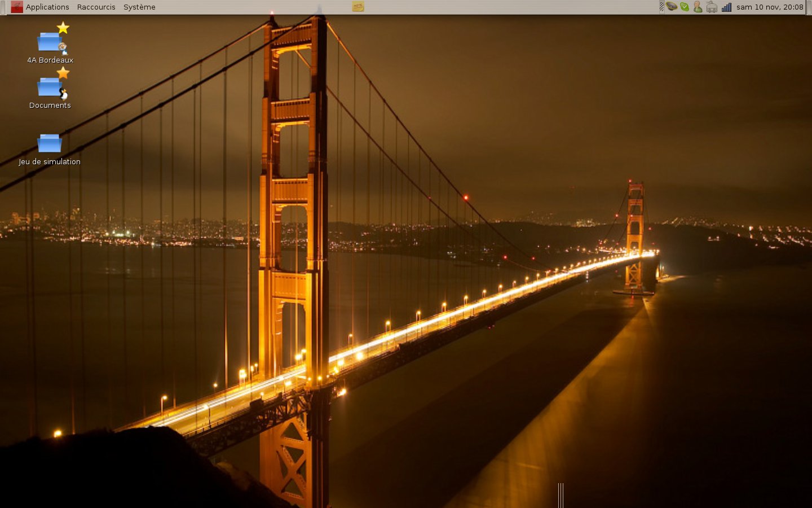Viewport: 812px width, 508px height.
Task: Click the printer tray icon
Action: point(712,7)
